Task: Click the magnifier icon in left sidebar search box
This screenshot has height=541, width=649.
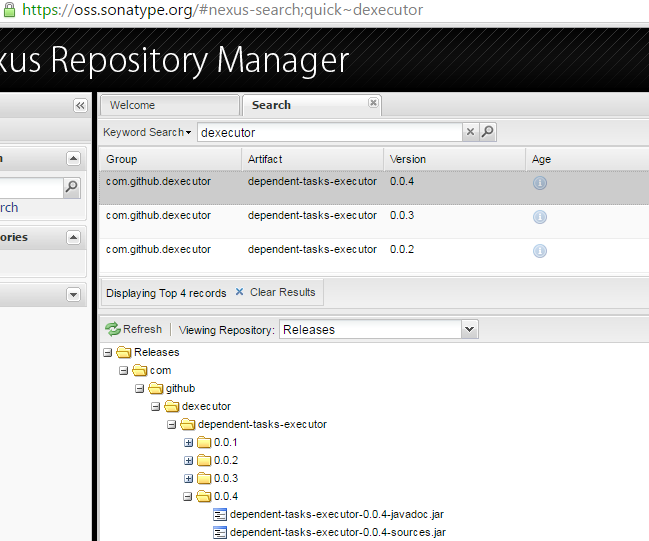Action: coord(72,188)
